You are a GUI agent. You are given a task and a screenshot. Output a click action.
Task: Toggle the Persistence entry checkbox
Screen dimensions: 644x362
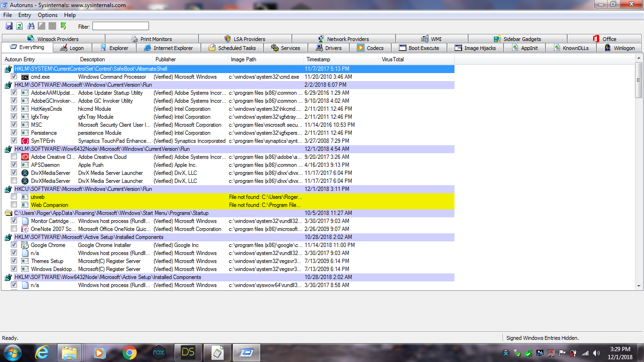coord(14,133)
